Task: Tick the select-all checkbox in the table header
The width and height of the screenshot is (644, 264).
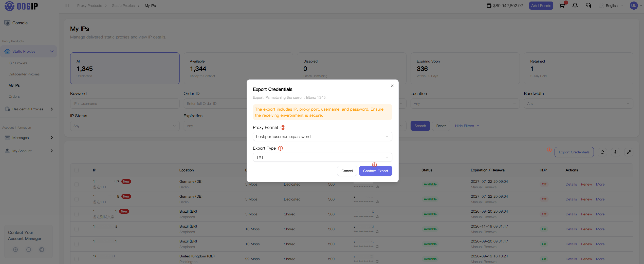Action: 77,170
